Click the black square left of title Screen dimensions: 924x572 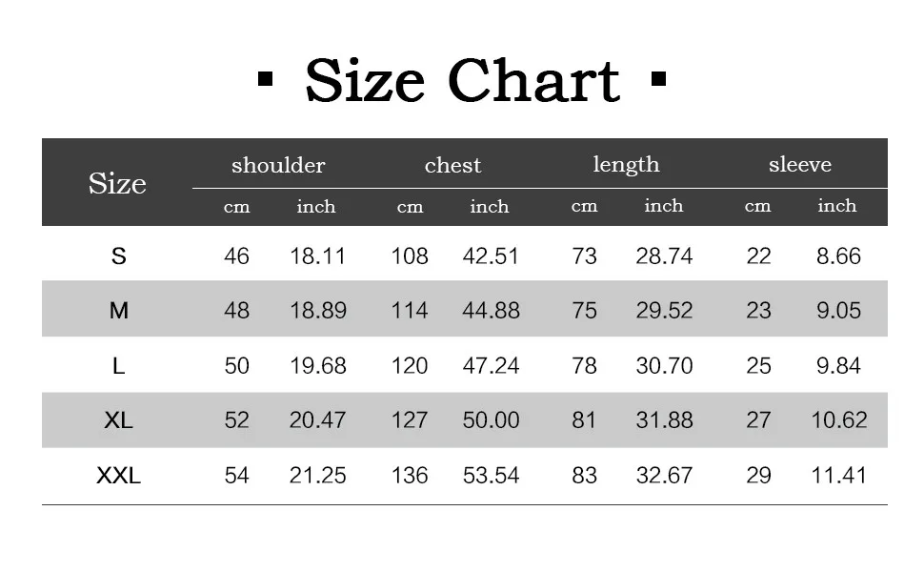pos(266,79)
